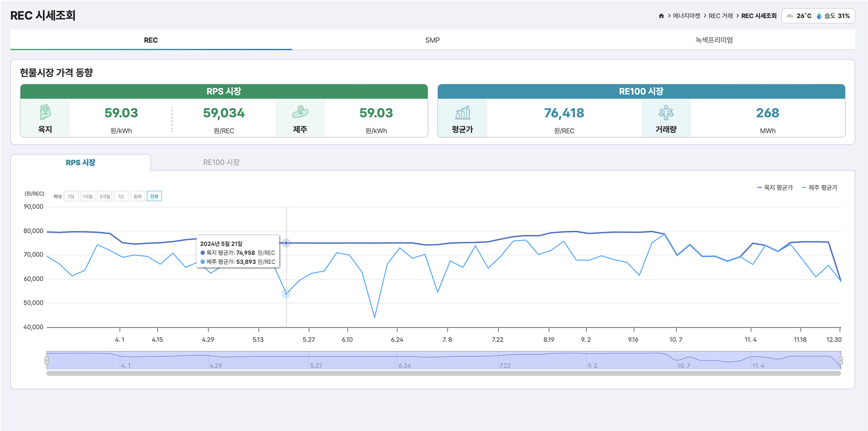Click the 육지 mainland map icon

[45, 112]
